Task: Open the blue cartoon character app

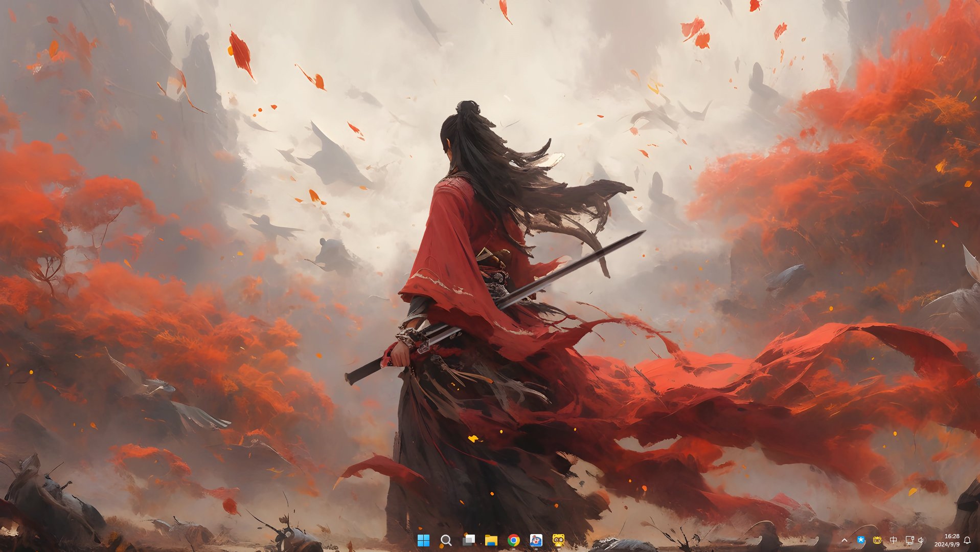Action: [536, 540]
